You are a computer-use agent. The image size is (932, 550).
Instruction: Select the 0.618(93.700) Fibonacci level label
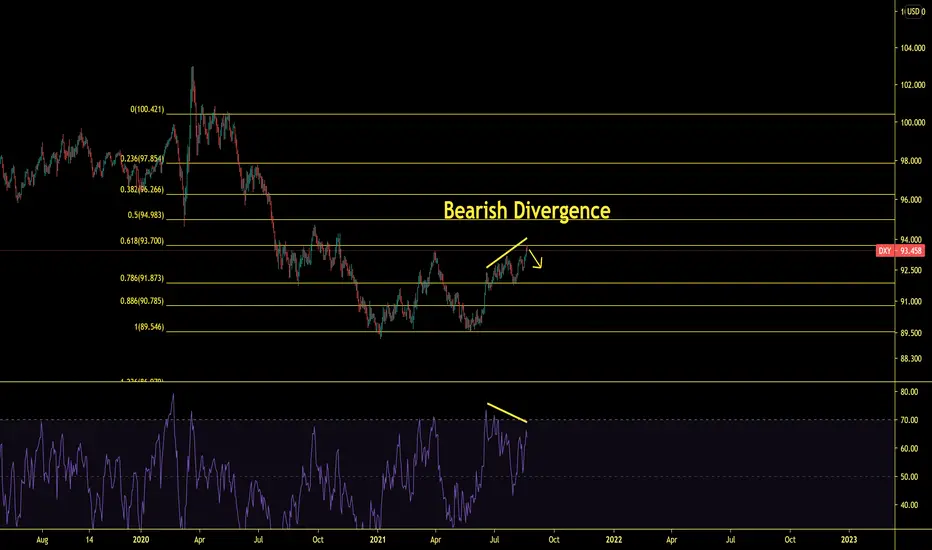pyautogui.click(x=142, y=241)
